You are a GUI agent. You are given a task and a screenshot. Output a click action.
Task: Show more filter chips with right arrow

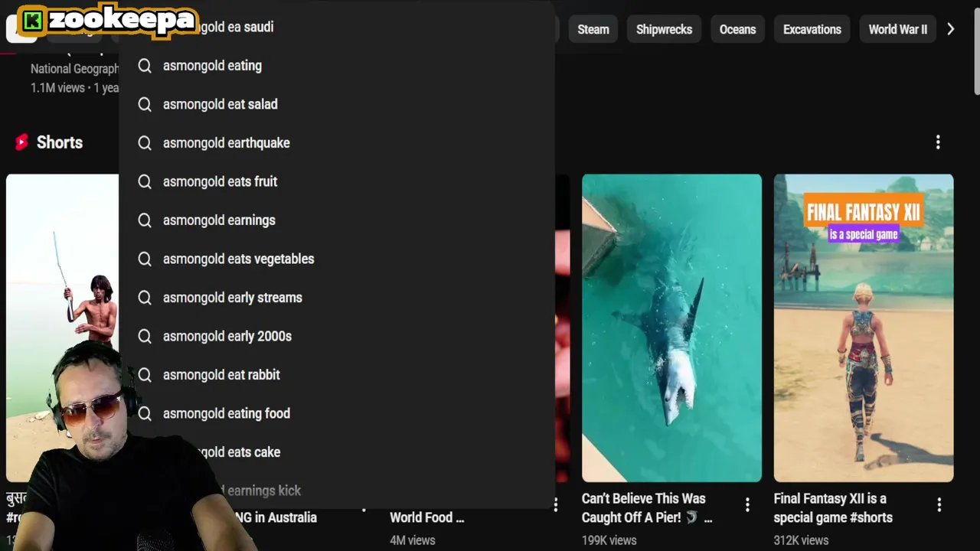pos(951,29)
